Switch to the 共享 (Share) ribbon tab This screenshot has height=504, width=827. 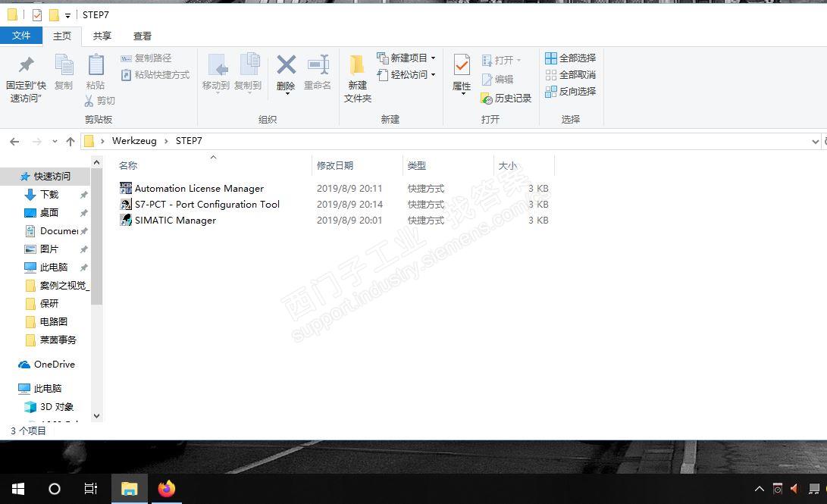pyautogui.click(x=102, y=36)
